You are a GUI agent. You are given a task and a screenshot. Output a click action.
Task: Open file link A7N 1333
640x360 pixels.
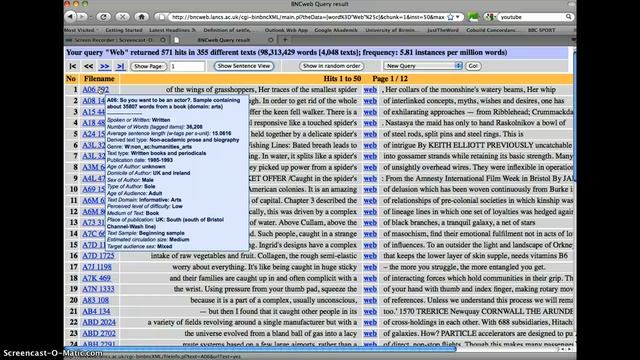(98, 289)
